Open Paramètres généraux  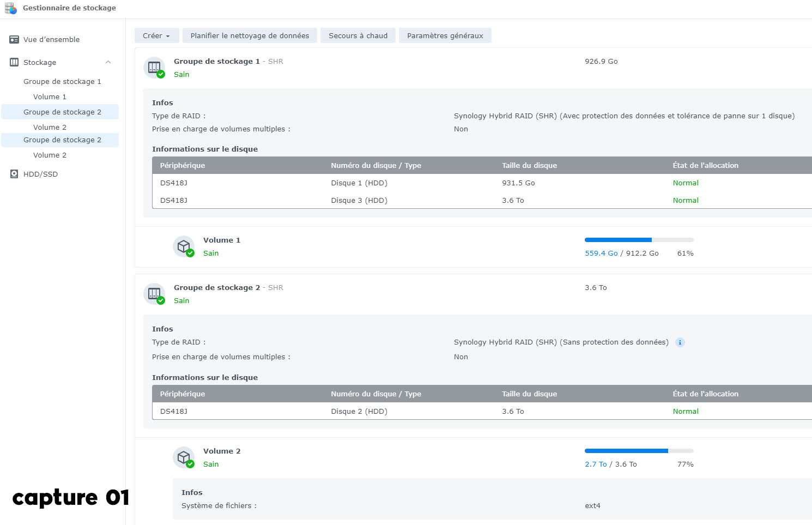pyautogui.click(x=445, y=36)
